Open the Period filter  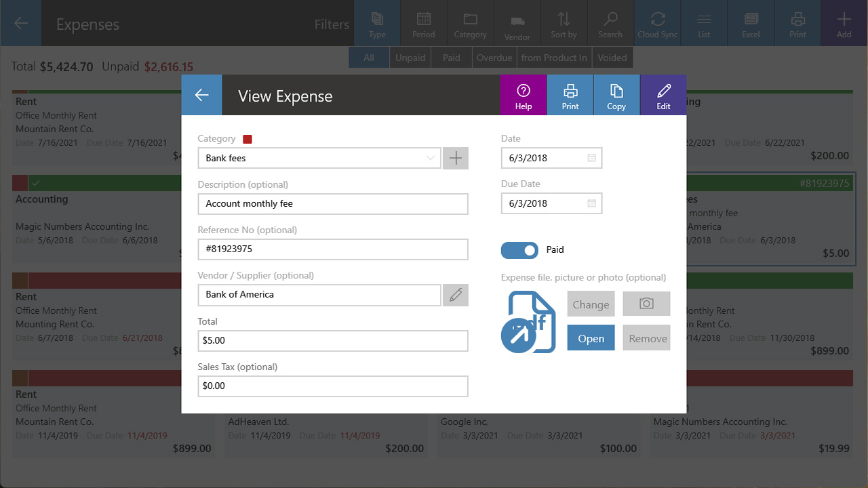pyautogui.click(x=424, y=23)
